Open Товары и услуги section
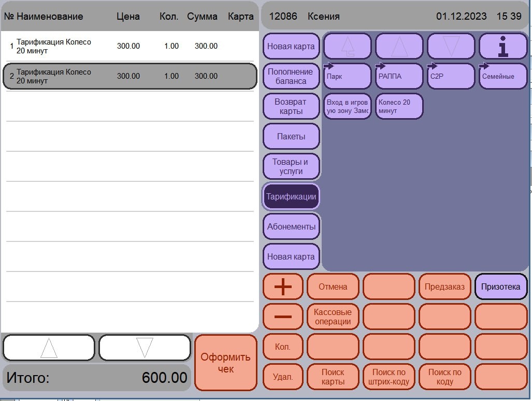 tap(291, 167)
